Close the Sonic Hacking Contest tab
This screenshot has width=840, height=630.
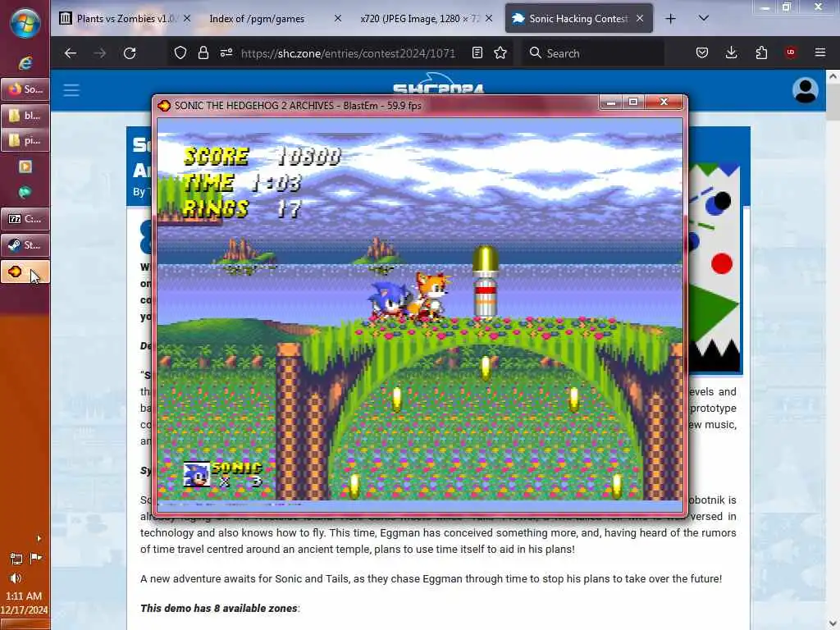point(640,18)
